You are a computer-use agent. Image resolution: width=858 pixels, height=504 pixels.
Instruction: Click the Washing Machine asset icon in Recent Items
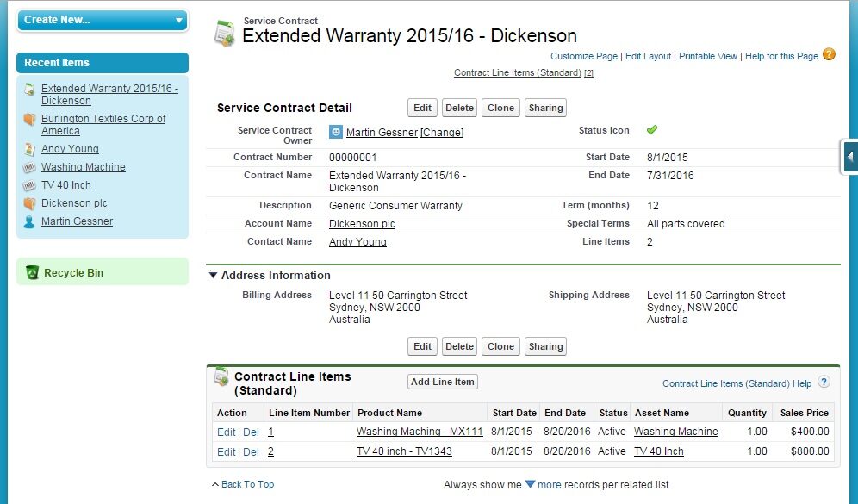(x=28, y=167)
